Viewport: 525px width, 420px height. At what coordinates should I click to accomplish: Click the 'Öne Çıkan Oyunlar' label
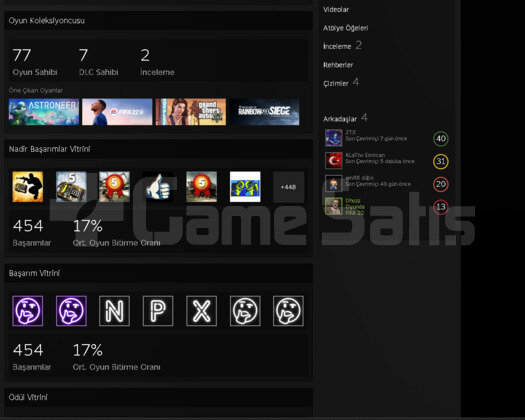(x=35, y=90)
